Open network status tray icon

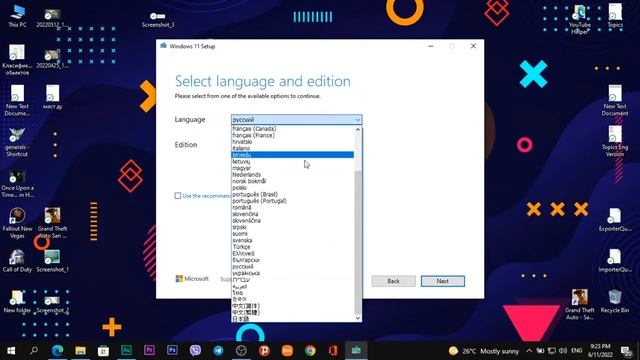(x=552, y=351)
